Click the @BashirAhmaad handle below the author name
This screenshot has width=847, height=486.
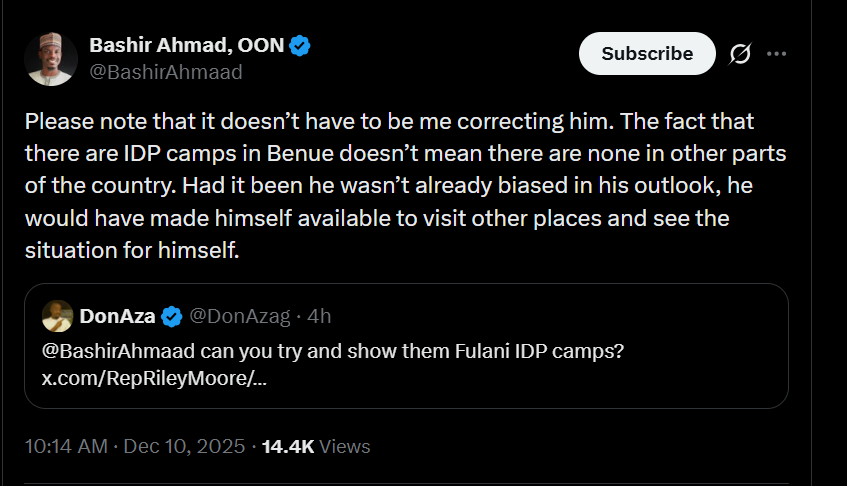pos(165,72)
